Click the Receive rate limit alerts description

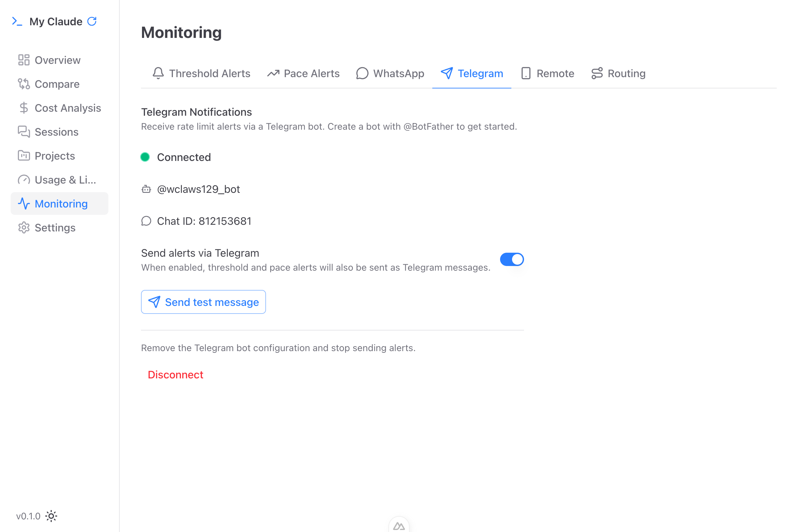[x=329, y=127]
